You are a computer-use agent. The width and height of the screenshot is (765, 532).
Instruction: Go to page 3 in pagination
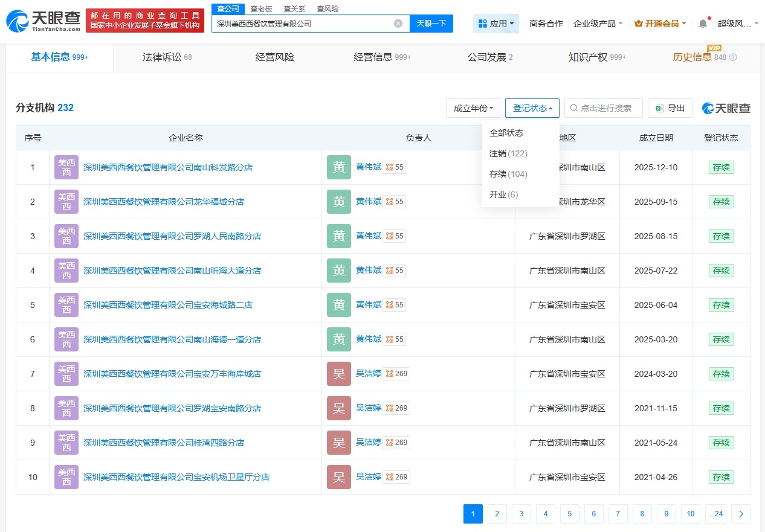[521, 513]
